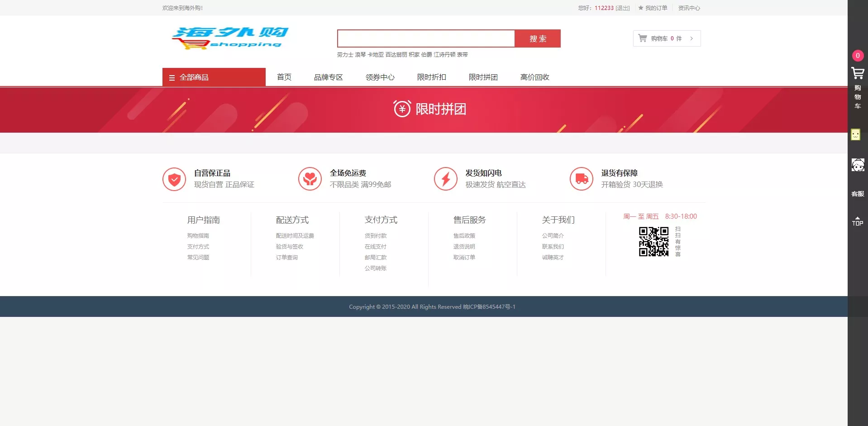Click the lightning bolt 发货如闪电 icon
This screenshot has width=868, height=426.
(x=446, y=179)
